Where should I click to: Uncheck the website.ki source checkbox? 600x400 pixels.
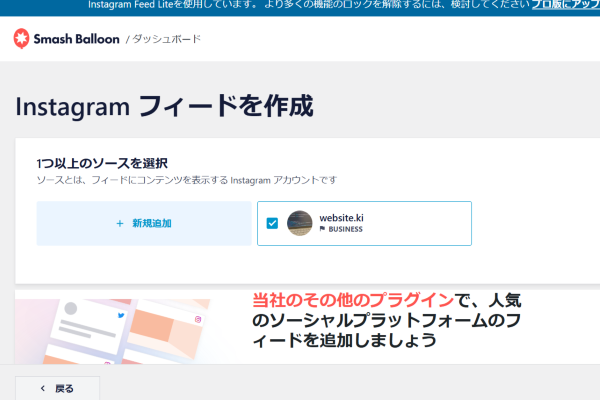pyautogui.click(x=272, y=223)
